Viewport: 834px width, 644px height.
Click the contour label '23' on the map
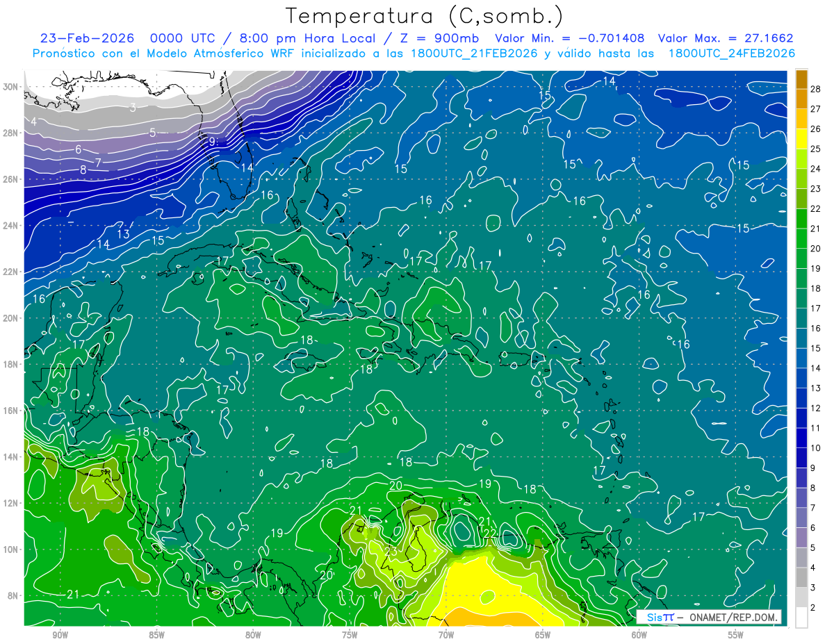tap(391, 552)
